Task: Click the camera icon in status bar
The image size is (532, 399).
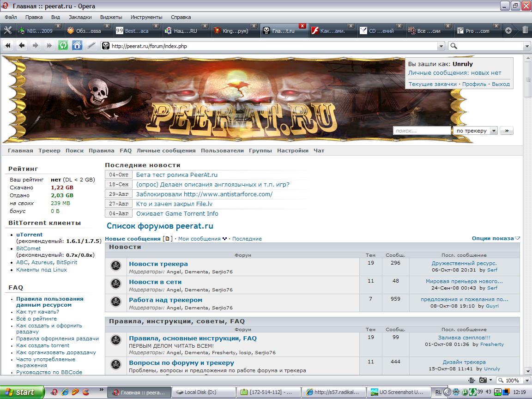Action: (x=483, y=380)
